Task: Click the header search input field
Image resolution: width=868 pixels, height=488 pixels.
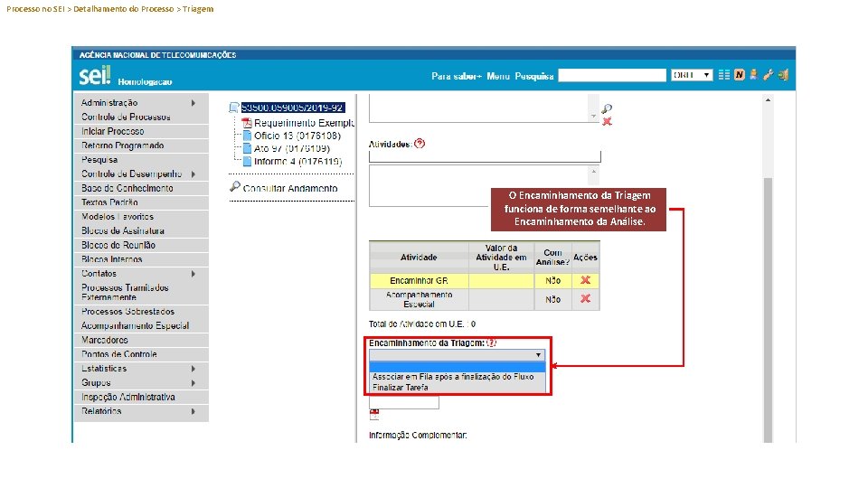Action: [x=612, y=75]
